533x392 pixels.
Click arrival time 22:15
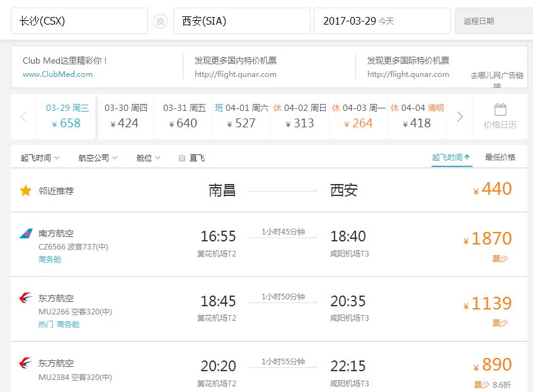tap(348, 366)
